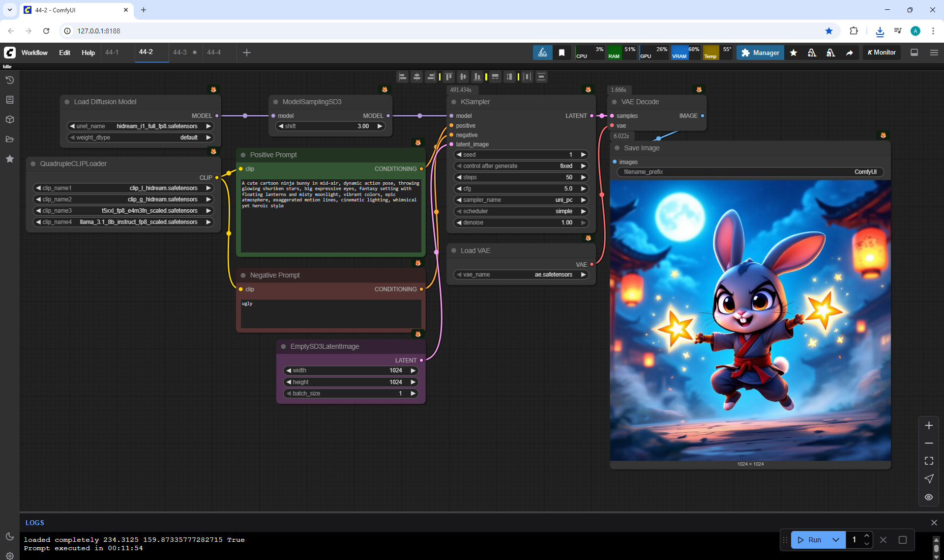Screen dimensions: 944x560
Task: Collapse the KSampler node via its dot
Action: (454, 102)
